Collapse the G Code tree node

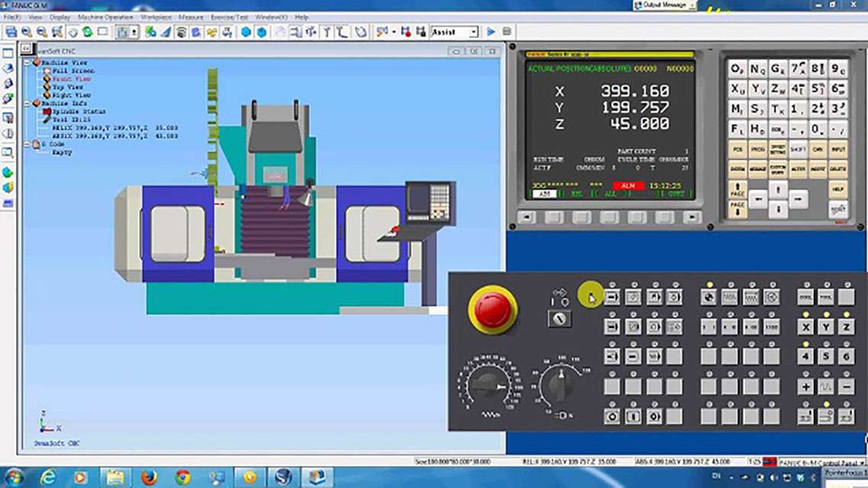tap(27, 144)
